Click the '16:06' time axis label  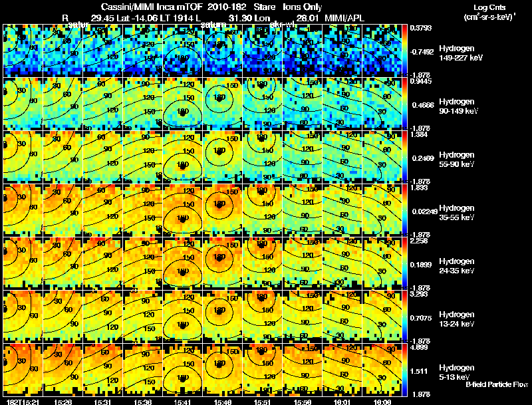(x=382, y=402)
